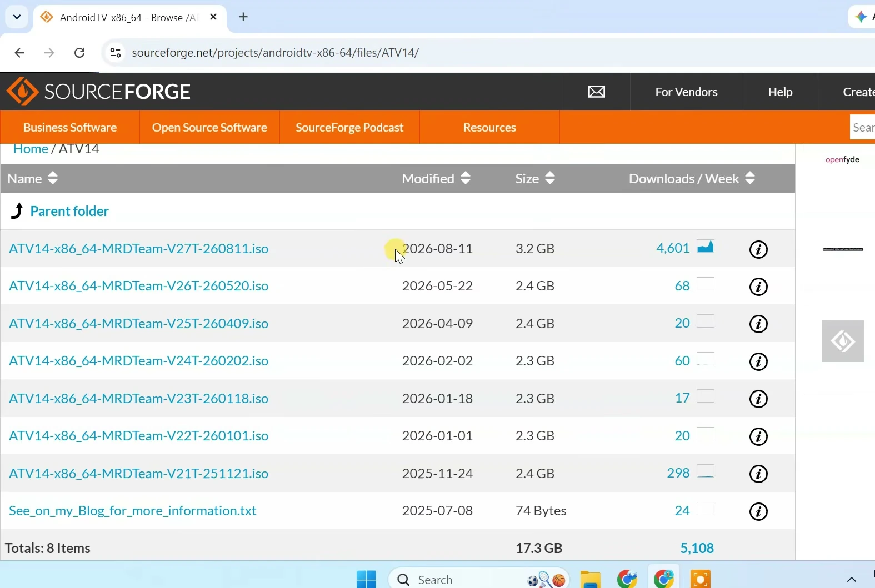
Task: Download ATV14-x86_64-MRDTeam-V25T-260409.iso
Action: (139, 323)
